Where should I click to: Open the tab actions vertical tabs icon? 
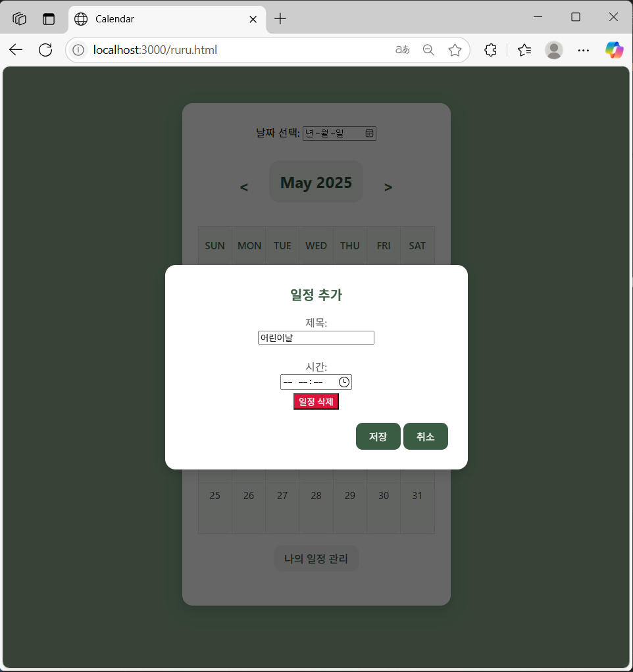point(49,19)
